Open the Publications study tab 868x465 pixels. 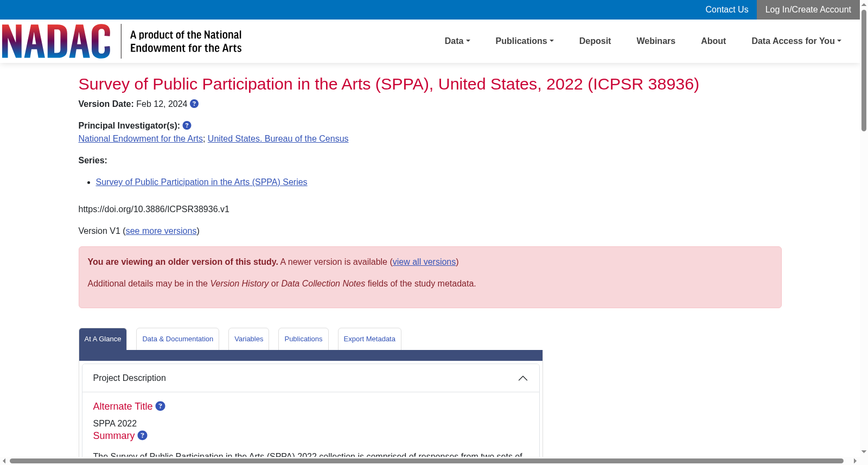(303, 339)
